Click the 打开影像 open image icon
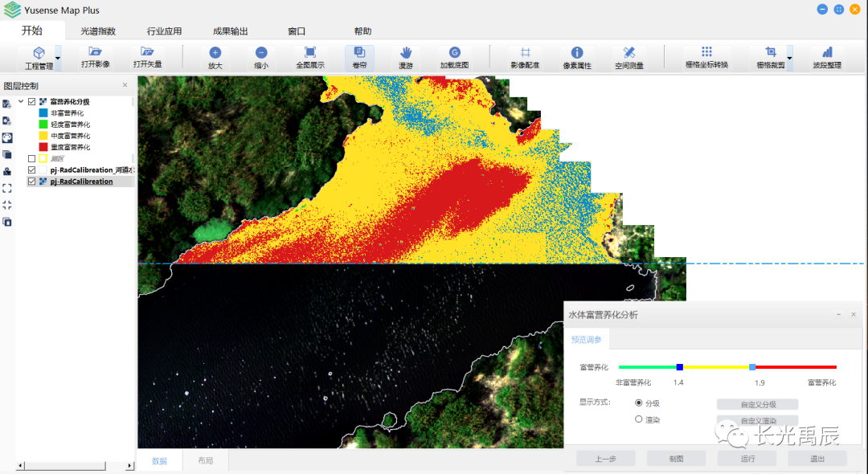Viewport: 868px width, 474px height. tap(96, 52)
